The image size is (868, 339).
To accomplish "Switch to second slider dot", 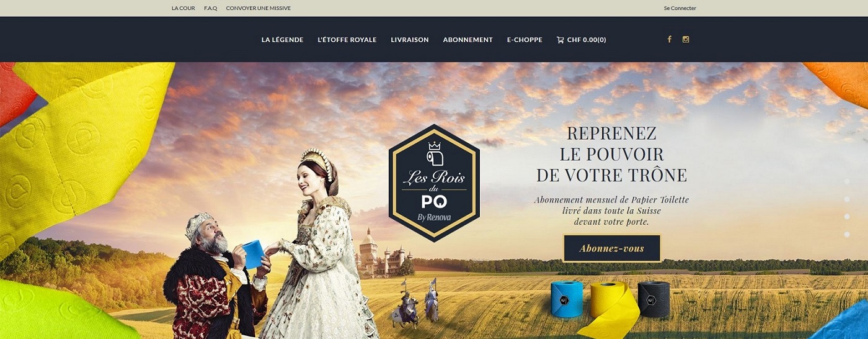I will click(x=847, y=199).
